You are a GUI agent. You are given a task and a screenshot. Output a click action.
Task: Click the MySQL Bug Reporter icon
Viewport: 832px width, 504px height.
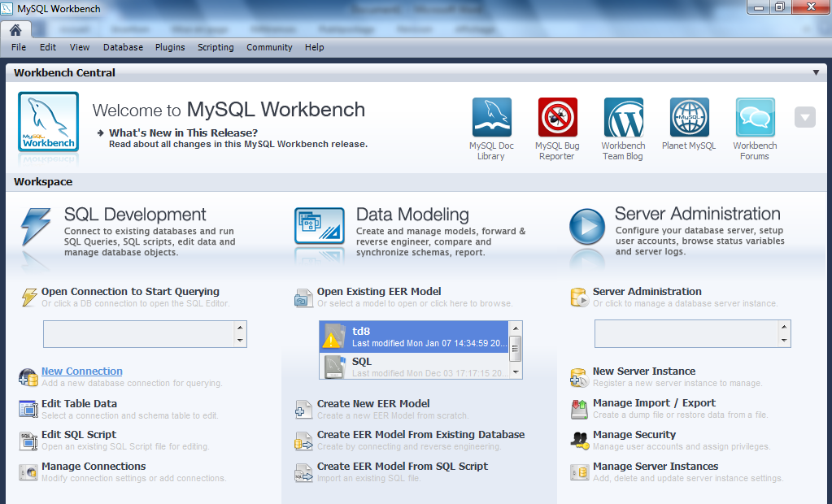557,118
